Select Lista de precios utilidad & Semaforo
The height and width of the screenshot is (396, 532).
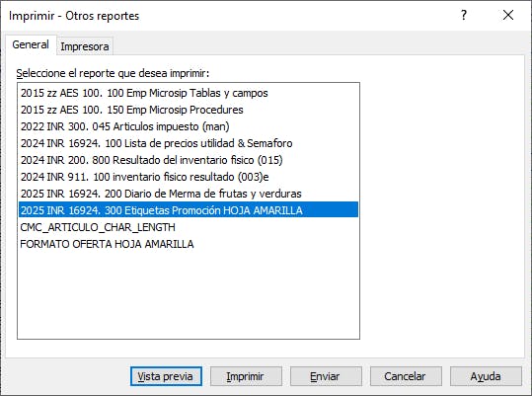click(189, 143)
